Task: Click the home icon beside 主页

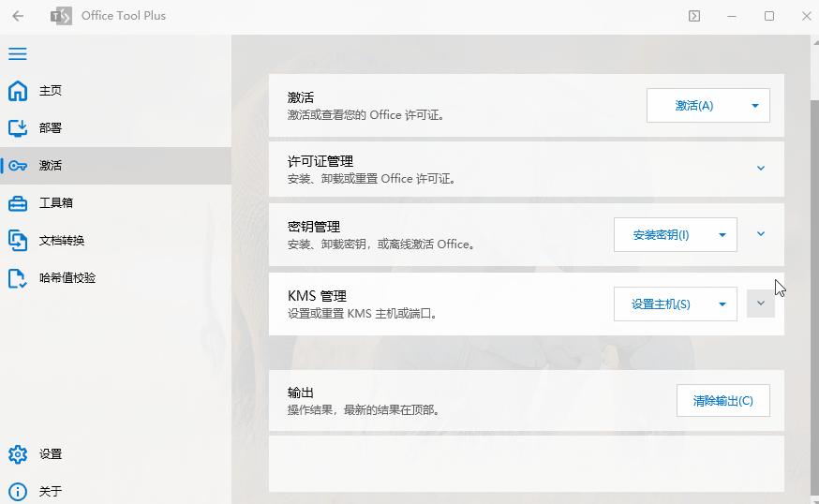Action: point(18,91)
